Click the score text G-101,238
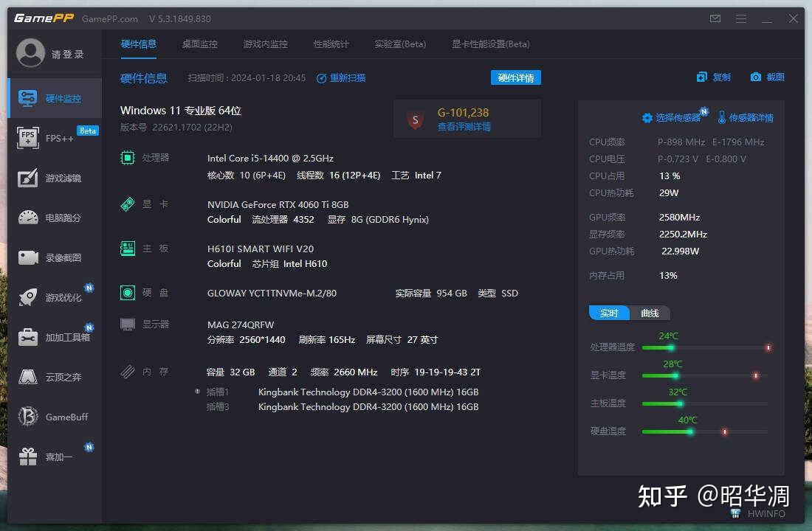 pyautogui.click(x=463, y=112)
